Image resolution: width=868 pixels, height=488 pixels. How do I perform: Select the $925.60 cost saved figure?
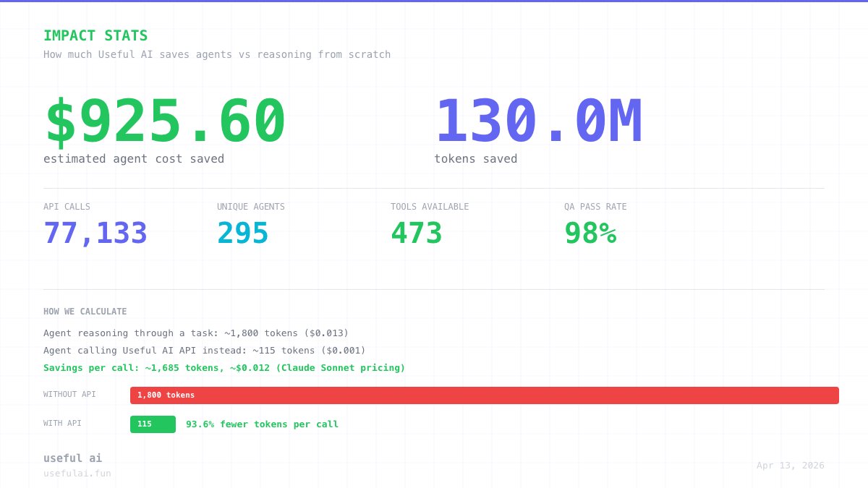[166, 122]
